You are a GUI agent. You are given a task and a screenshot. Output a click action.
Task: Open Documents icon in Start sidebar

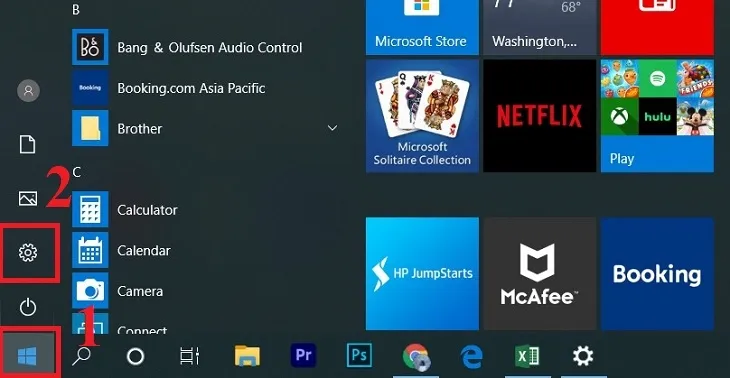[x=27, y=144]
